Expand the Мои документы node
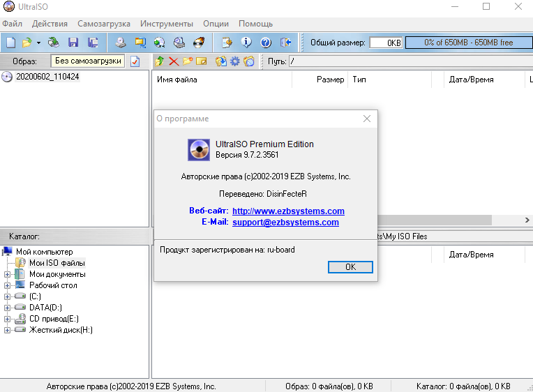This screenshot has height=392, width=533. point(7,274)
